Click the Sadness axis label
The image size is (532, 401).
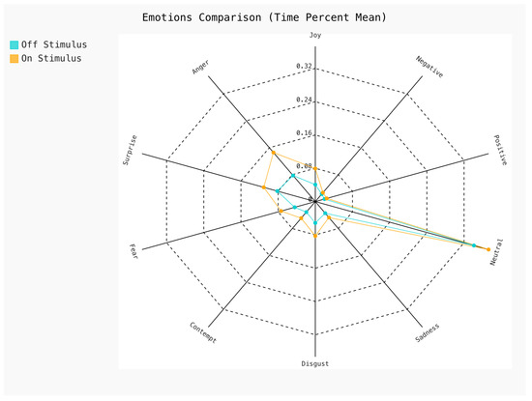coord(428,332)
